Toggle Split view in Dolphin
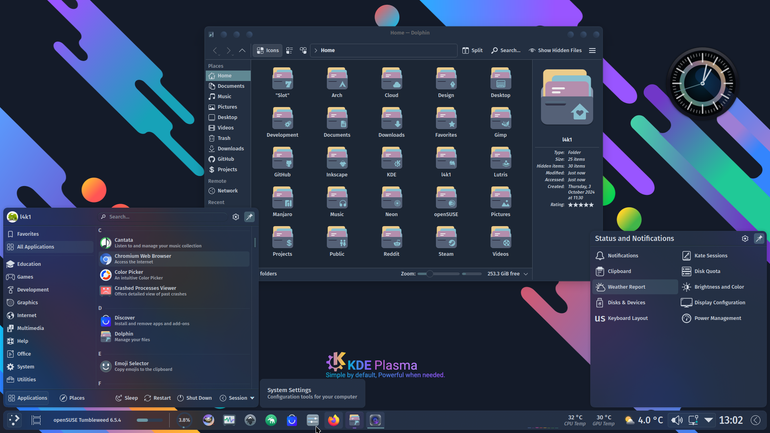 (x=472, y=50)
